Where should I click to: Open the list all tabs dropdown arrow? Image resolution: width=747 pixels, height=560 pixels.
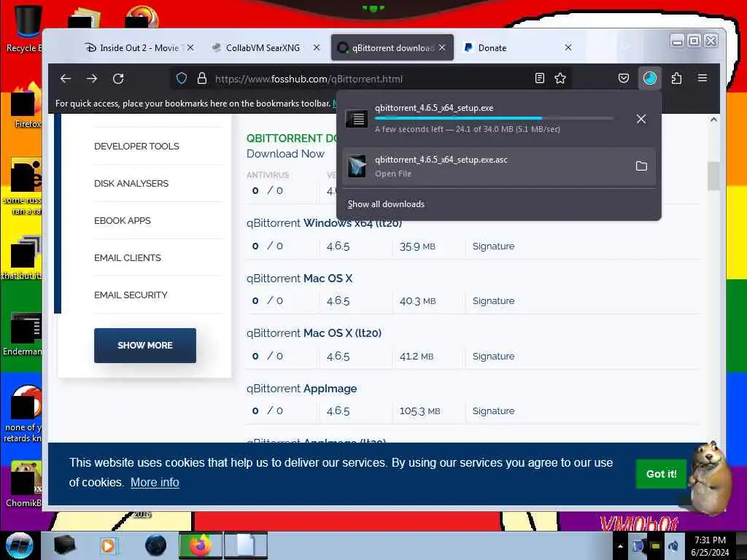coord(625,47)
